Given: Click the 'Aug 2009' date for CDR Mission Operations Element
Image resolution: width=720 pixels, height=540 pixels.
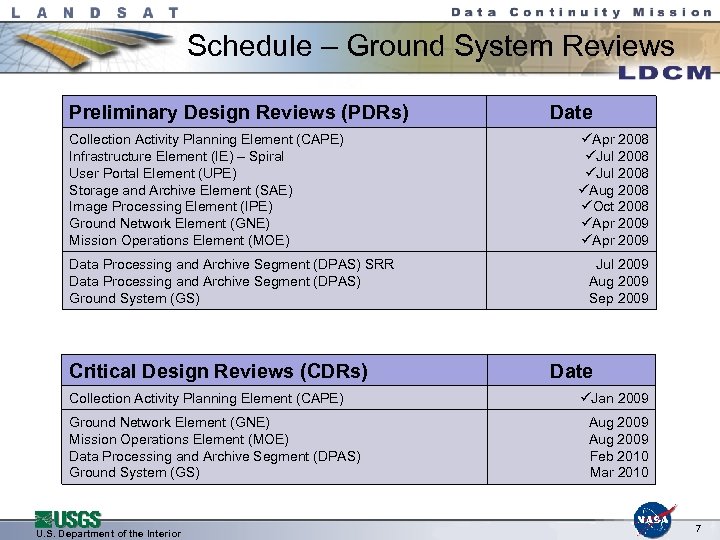Looking at the screenshot, I should (x=619, y=439).
